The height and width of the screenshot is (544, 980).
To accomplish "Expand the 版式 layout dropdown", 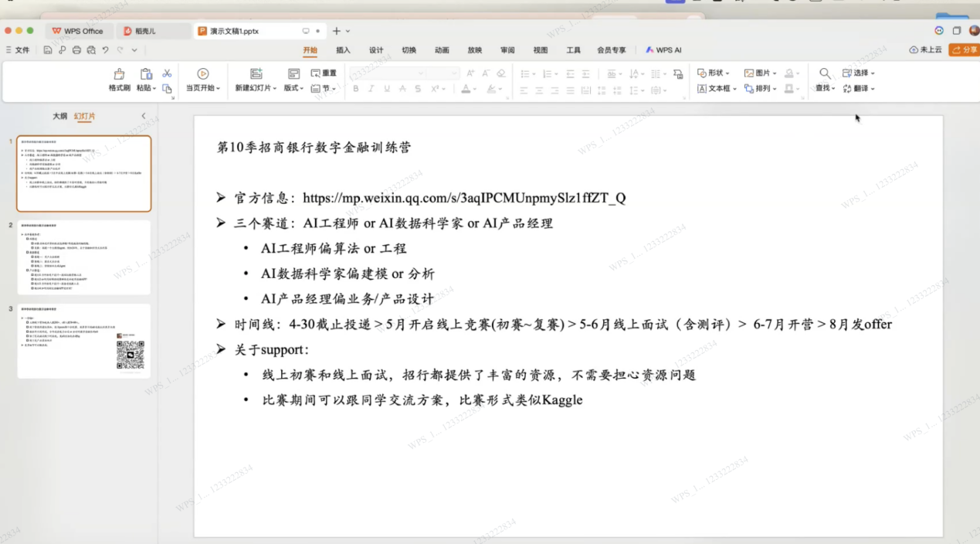I will tap(294, 88).
